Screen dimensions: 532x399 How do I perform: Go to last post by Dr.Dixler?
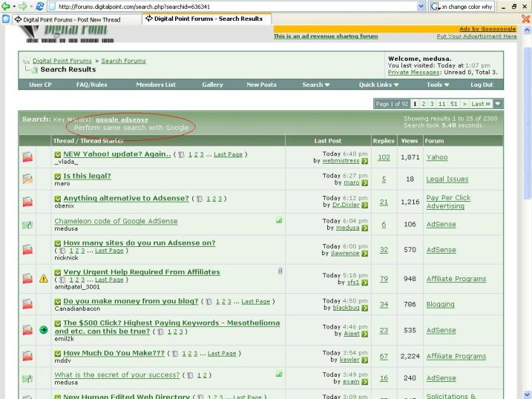point(365,205)
